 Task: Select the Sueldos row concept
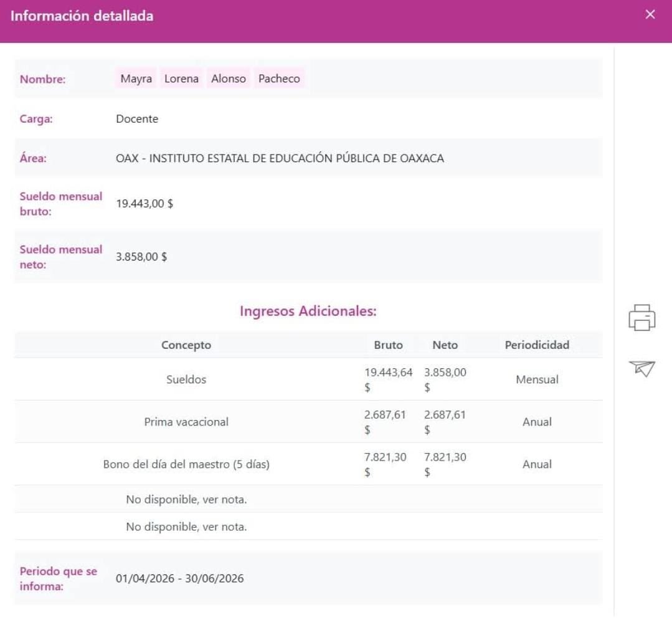(x=186, y=379)
